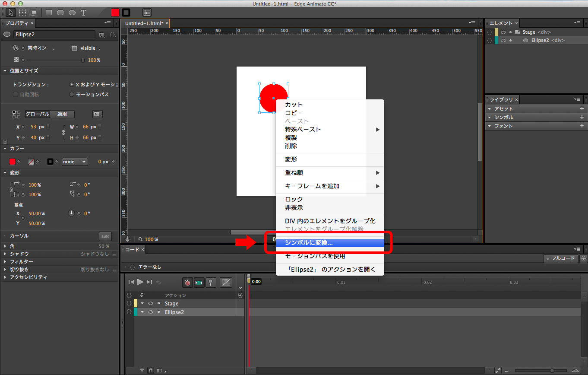This screenshot has height=375, width=588.
Task: Open the black border color swatch in toolbar
Action: click(x=126, y=13)
